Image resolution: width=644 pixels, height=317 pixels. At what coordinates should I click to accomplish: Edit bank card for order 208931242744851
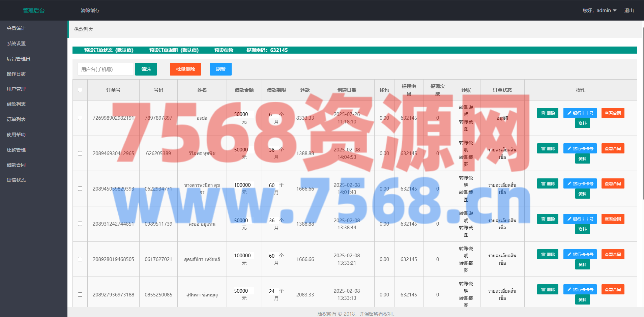pos(580,219)
